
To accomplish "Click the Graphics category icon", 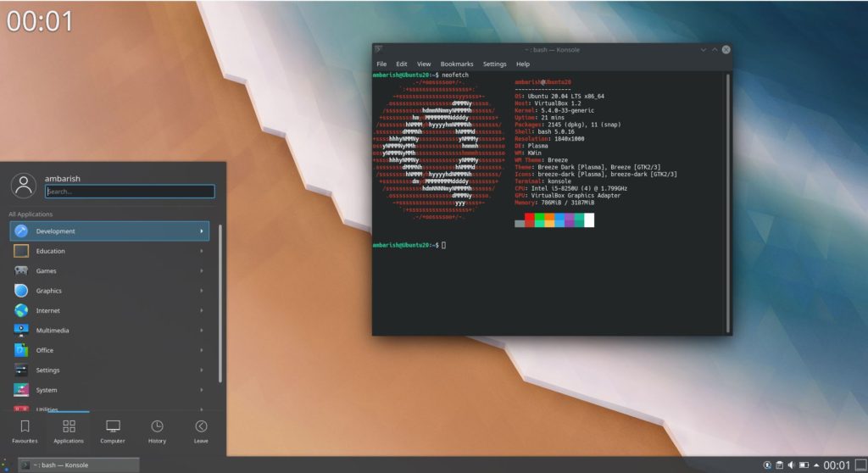I will coord(21,291).
